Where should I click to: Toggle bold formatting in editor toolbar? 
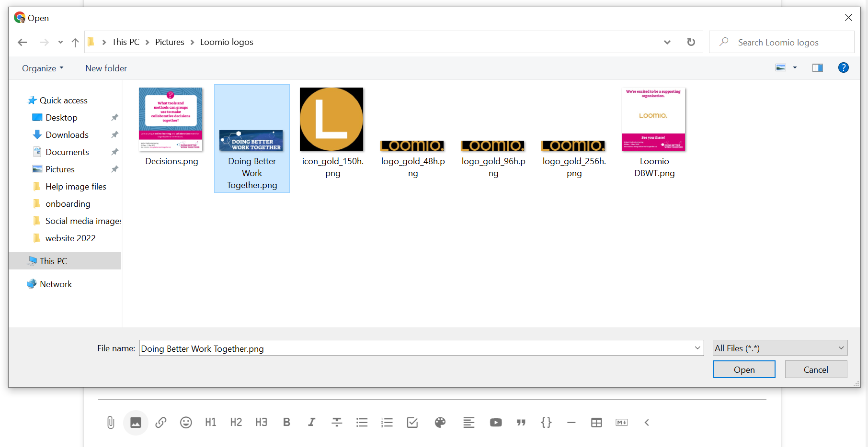[286, 423]
